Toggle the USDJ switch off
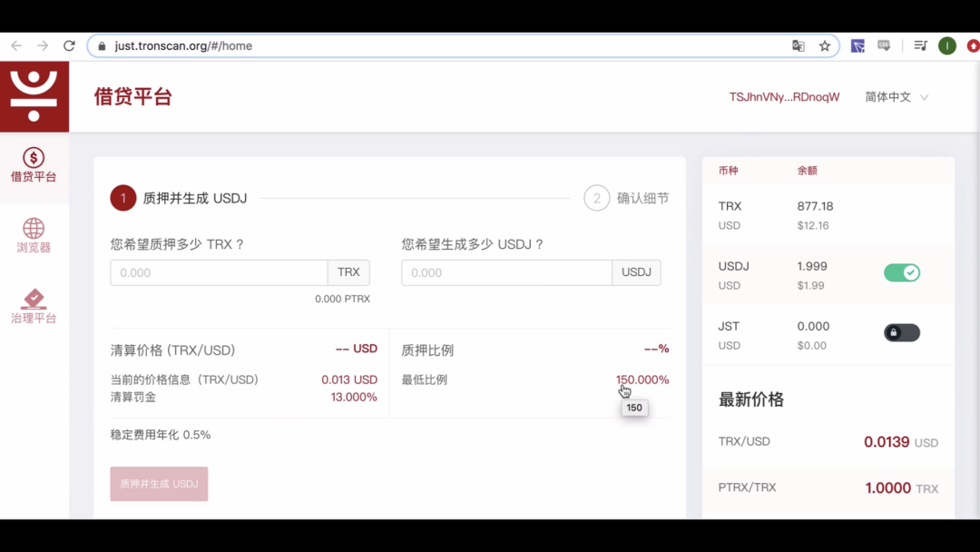 (902, 272)
